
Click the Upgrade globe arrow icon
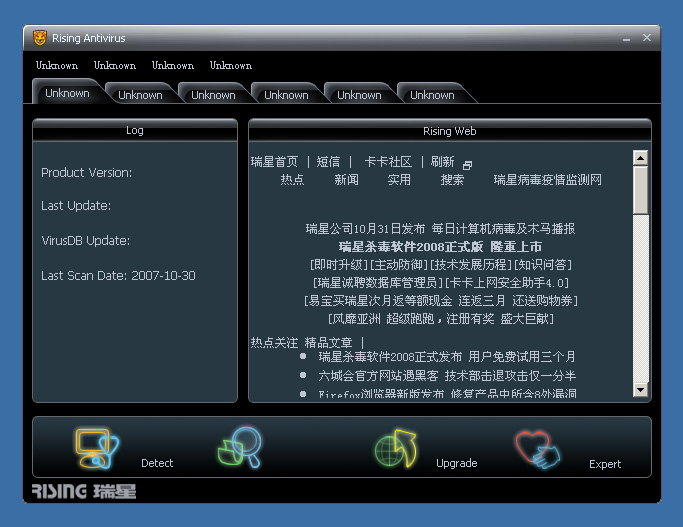click(x=396, y=448)
